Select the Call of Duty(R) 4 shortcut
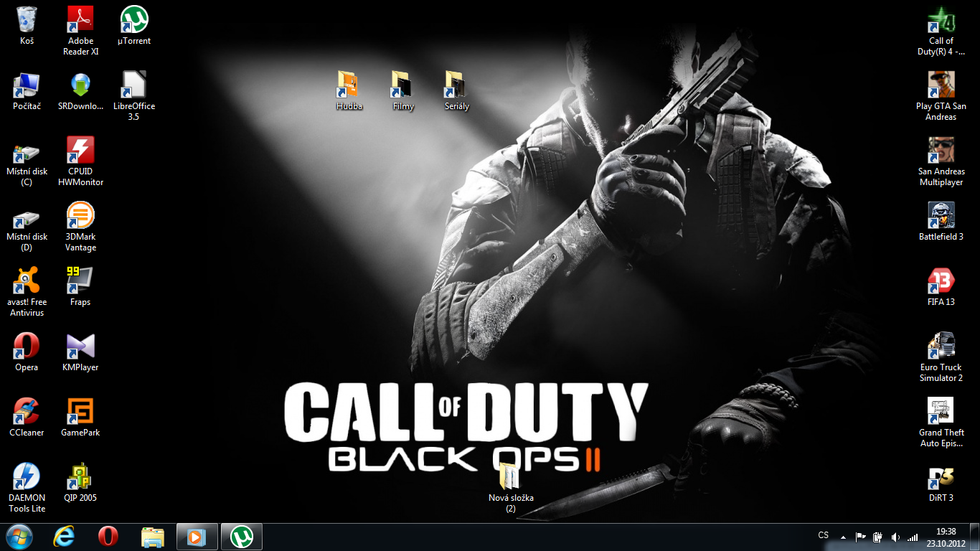 pyautogui.click(x=941, y=31)
